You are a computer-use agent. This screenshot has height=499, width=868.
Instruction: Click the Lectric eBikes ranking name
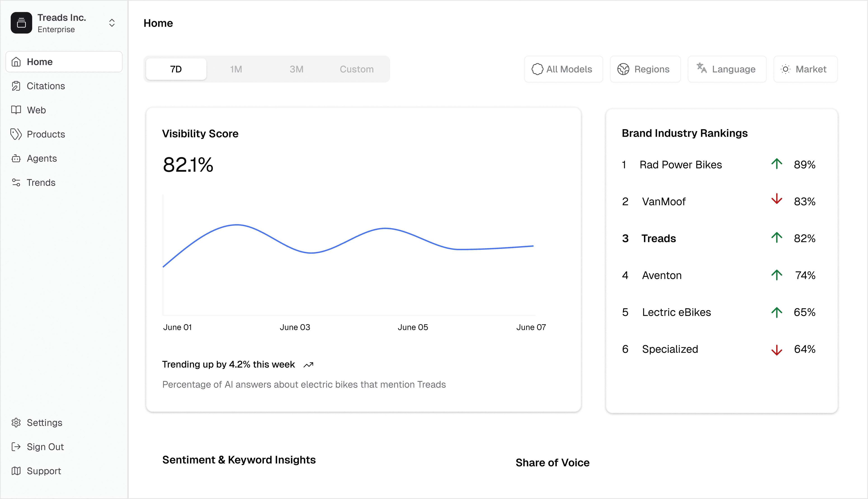pos(676,312)
